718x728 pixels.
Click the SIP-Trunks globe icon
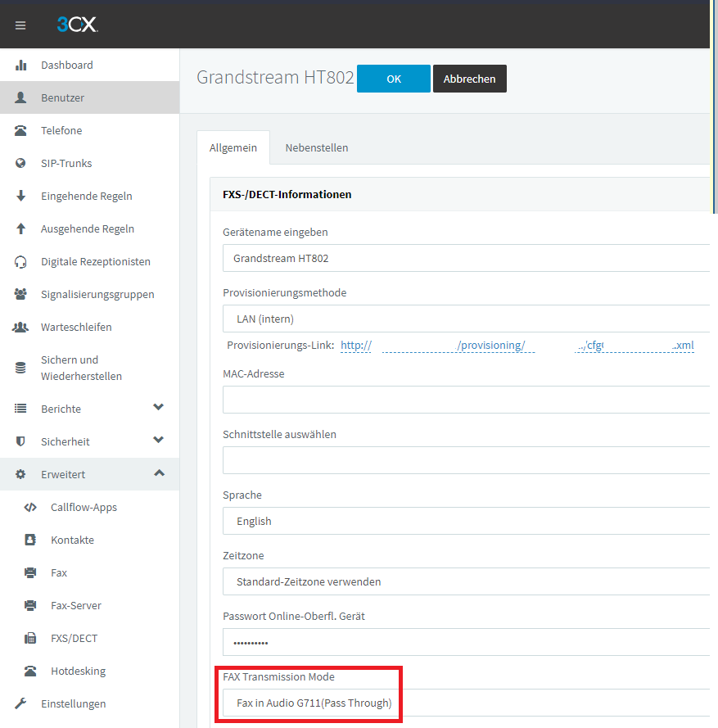pos(21,164)
